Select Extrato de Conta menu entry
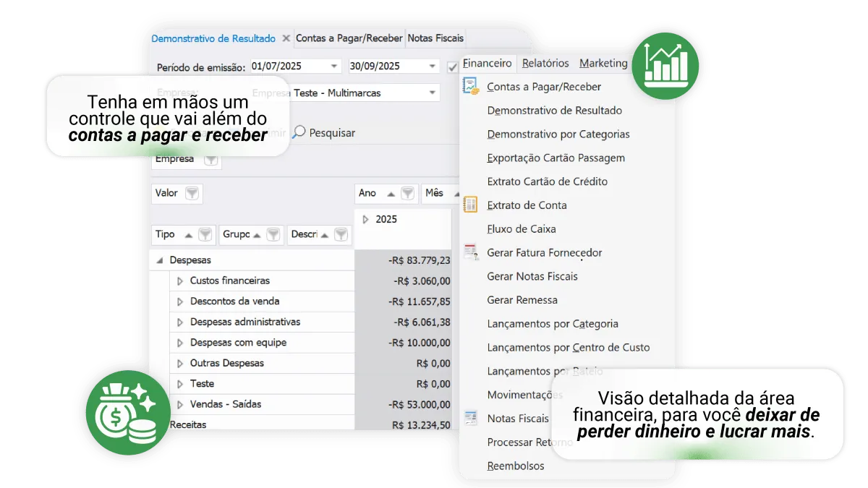868x488 pixels. pos(527,205)
